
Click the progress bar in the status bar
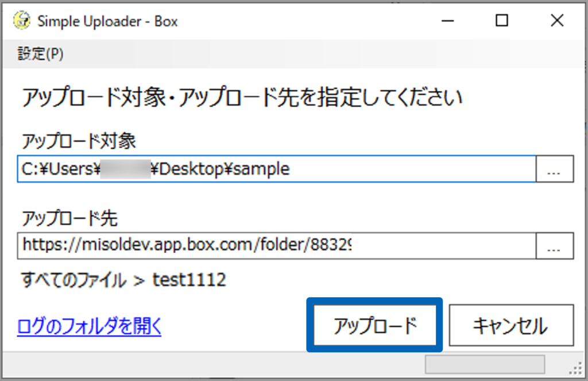click(x=484, y=365)
